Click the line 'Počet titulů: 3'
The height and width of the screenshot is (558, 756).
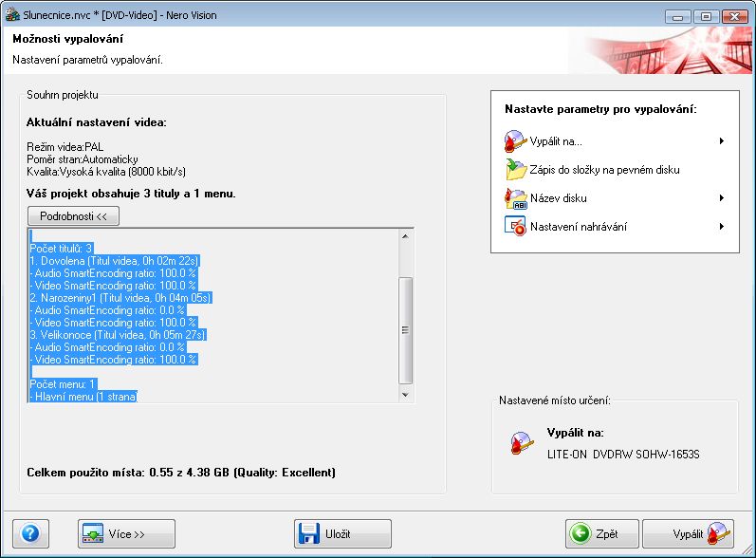tap(61, 249)
